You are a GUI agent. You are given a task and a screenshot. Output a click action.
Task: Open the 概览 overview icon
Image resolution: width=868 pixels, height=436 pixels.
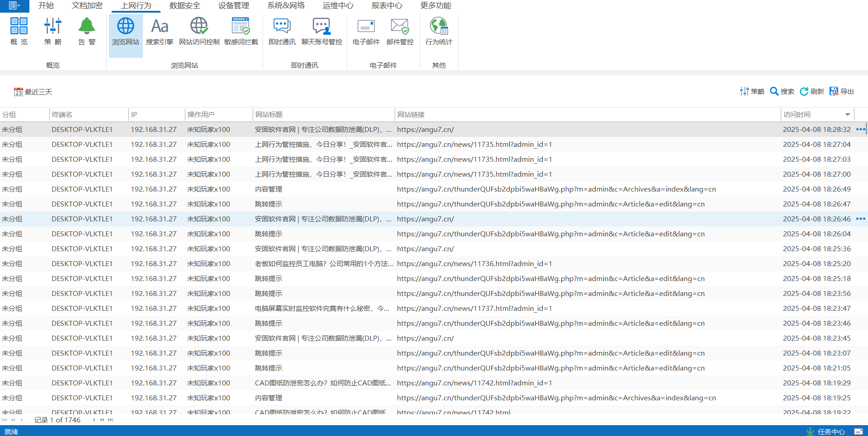point(19,32)
